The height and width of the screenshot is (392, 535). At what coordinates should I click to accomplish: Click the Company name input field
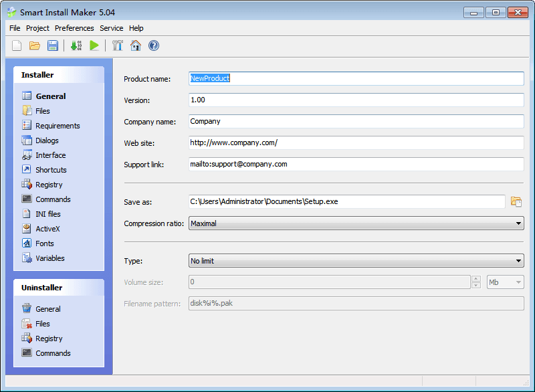(356, 122)
